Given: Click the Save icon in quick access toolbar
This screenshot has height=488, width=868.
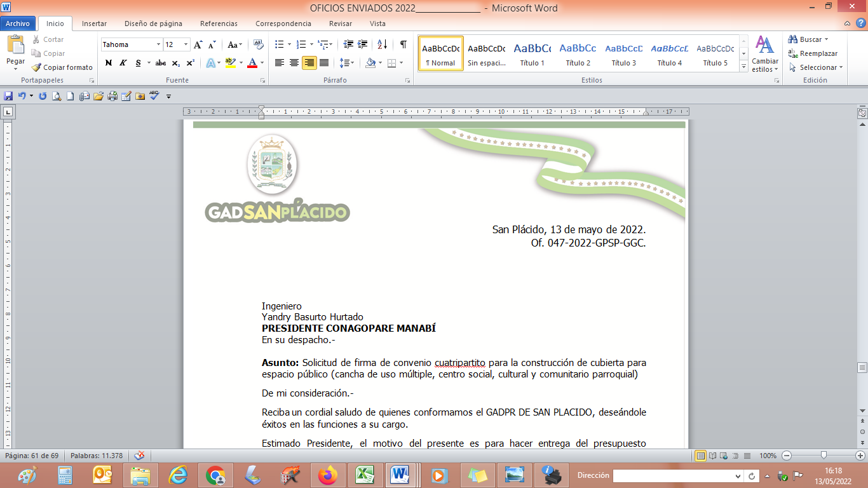Looking at the screenshot, I should tap(8, 96).
